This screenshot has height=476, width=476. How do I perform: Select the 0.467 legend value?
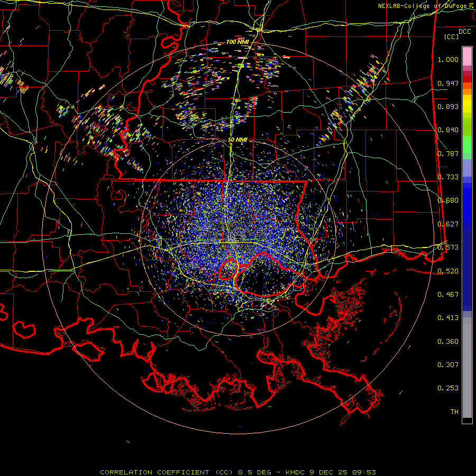pyautogui.click(x=448, y=295)
